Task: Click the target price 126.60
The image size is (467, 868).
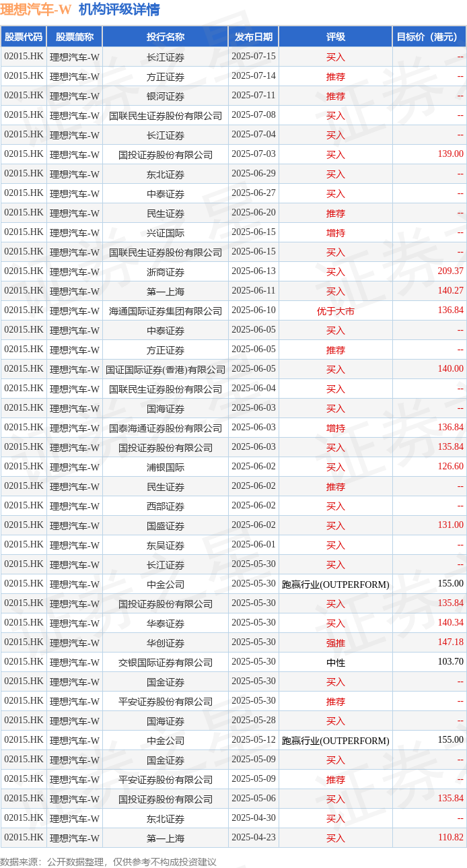Action: [450, 467]
